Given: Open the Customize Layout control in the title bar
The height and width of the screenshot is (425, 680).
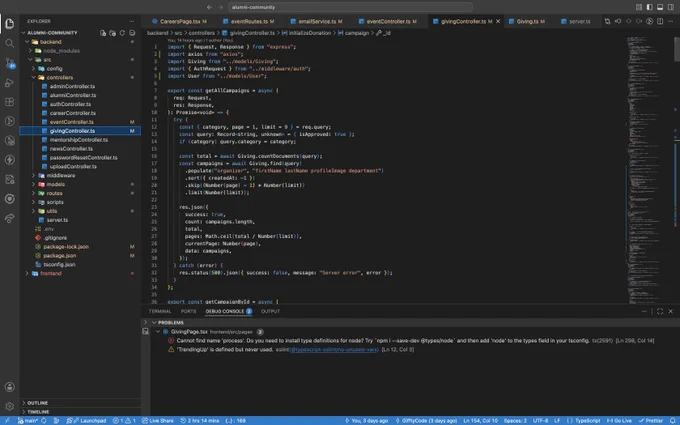Looking at the screenshot, I should pos(639,7).
